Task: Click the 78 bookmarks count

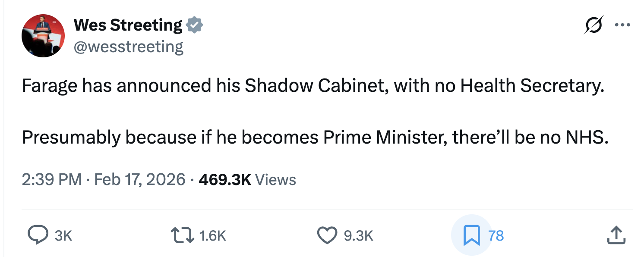Action: click(x=496, y=235)
